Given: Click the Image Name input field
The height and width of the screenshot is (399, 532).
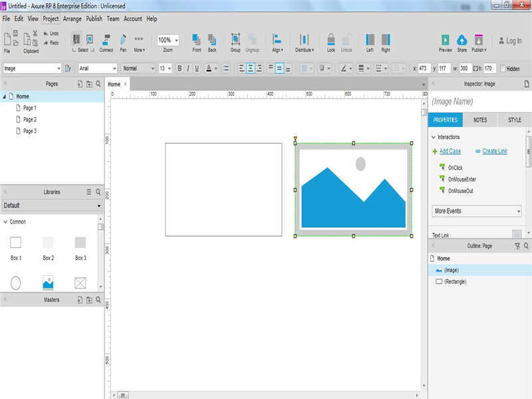Looking at the screenshot, I should [478, 102].
